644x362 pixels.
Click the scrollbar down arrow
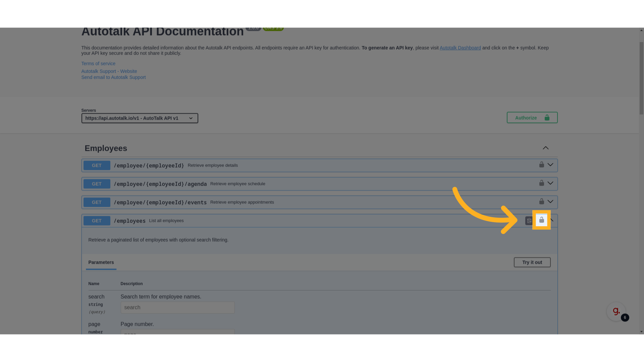point(641,332)
